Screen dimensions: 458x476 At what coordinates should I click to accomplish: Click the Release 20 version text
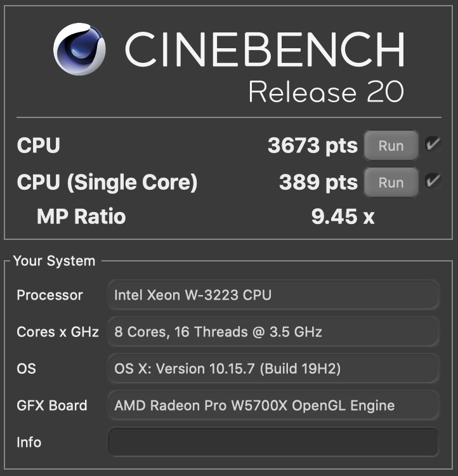coord(326,92)
